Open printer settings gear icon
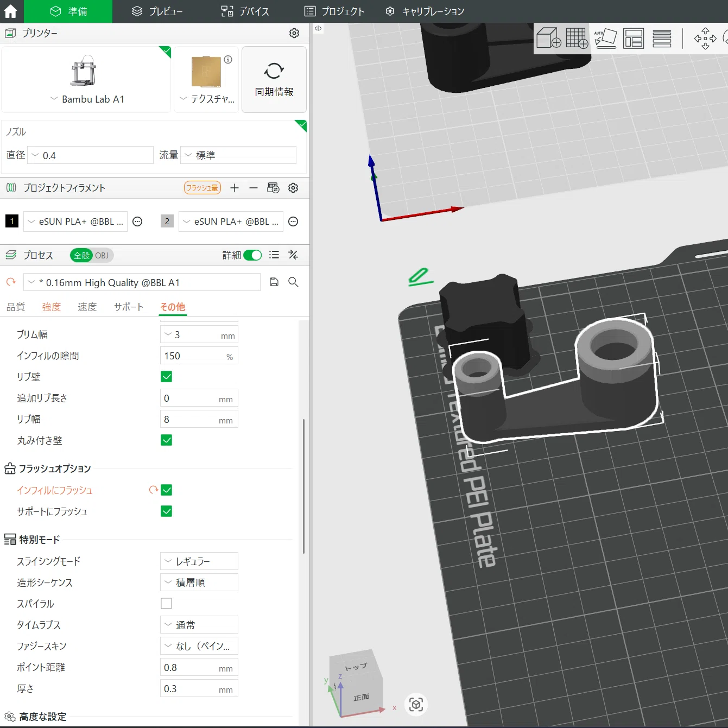Image resolution: width=728 pixels, height=728 pixels. pyautogui.click(x=294, y=33)
